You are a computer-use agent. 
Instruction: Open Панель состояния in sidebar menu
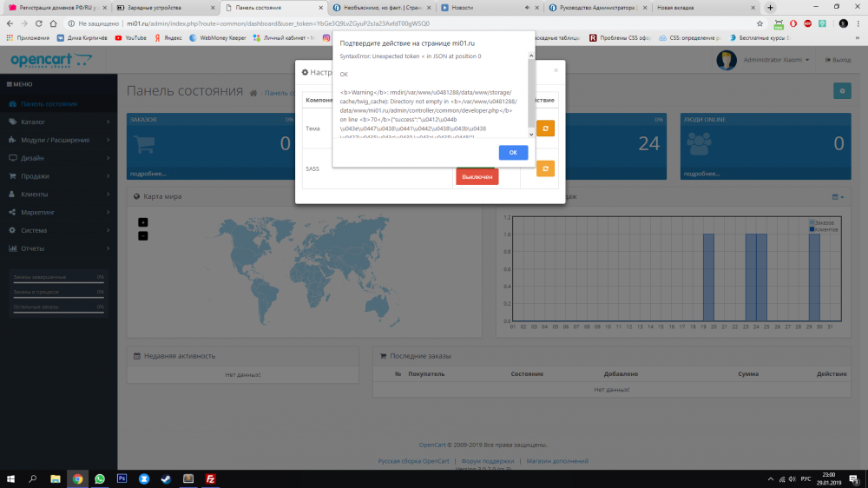(x=59, y=103)
